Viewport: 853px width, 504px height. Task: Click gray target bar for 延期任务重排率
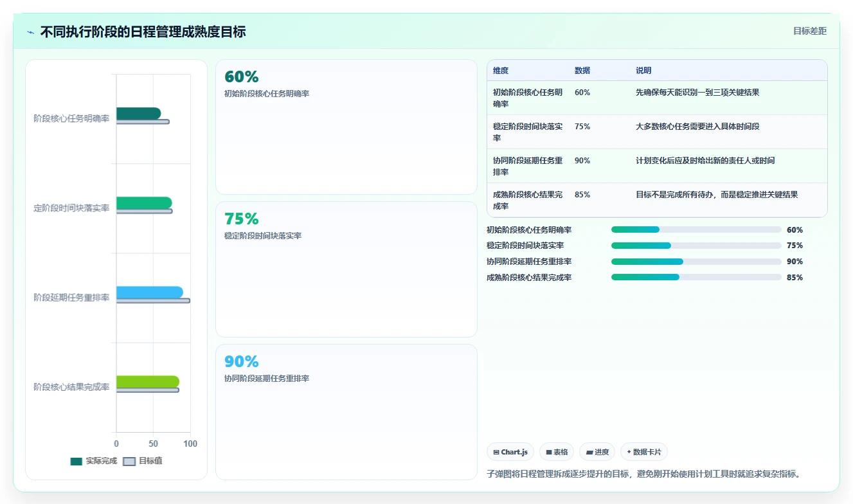click(x=153, y=301)
